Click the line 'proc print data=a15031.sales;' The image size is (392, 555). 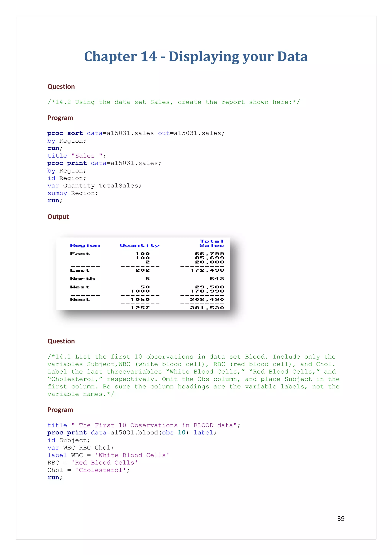(104, 163)
